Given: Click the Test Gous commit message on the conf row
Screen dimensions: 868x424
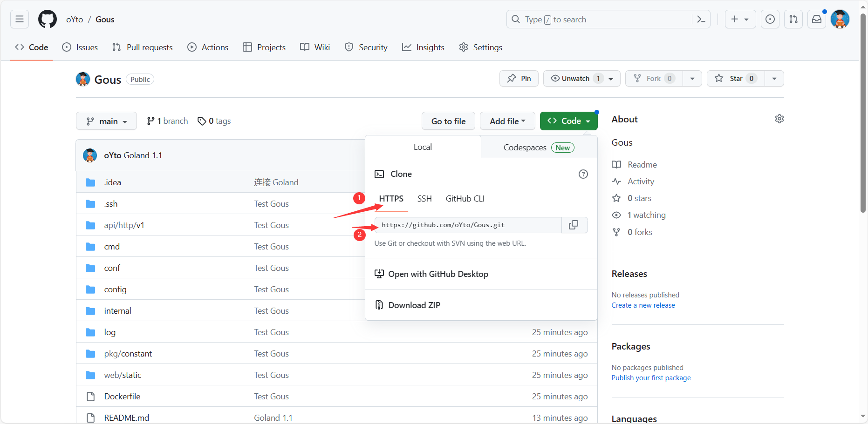Looking at the screenshot, I should pos(271,268).
